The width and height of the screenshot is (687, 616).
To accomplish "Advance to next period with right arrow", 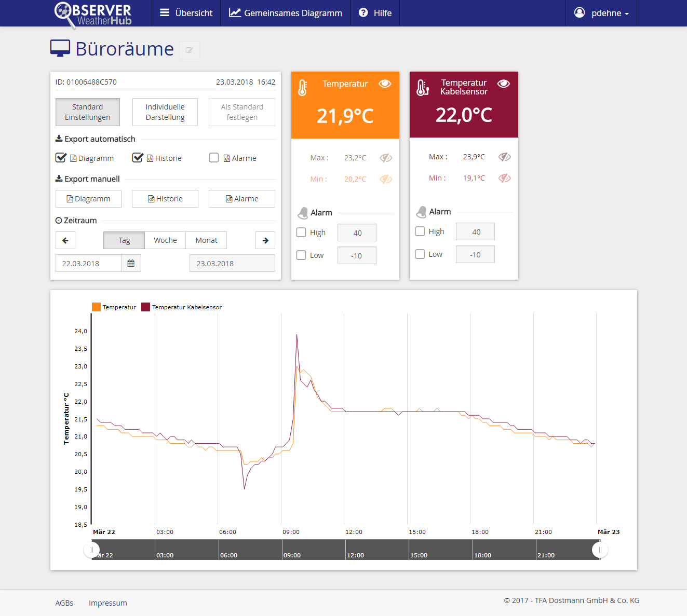I will click(265, 240).
